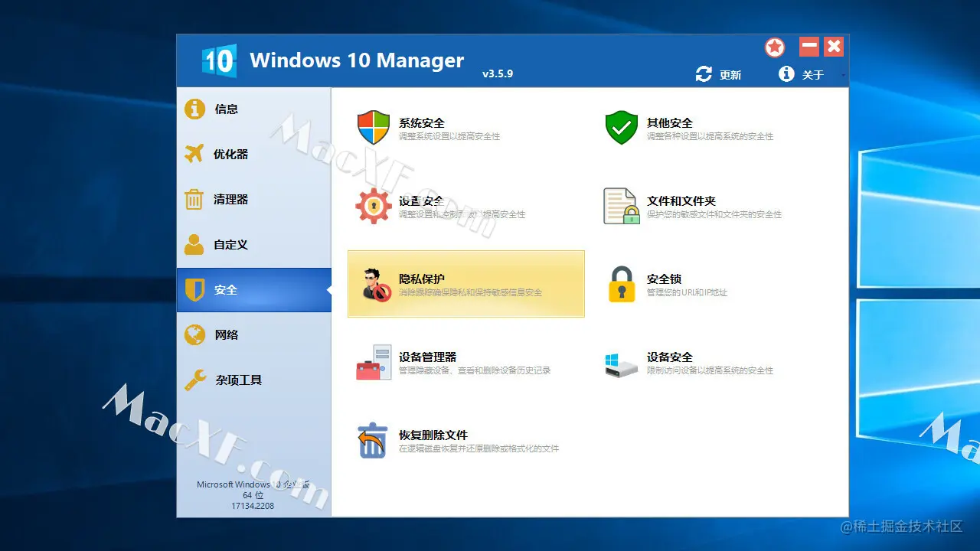Switch to the 清理器 tab label
This screenshot has height=551, width=980.
click(231, 200)
